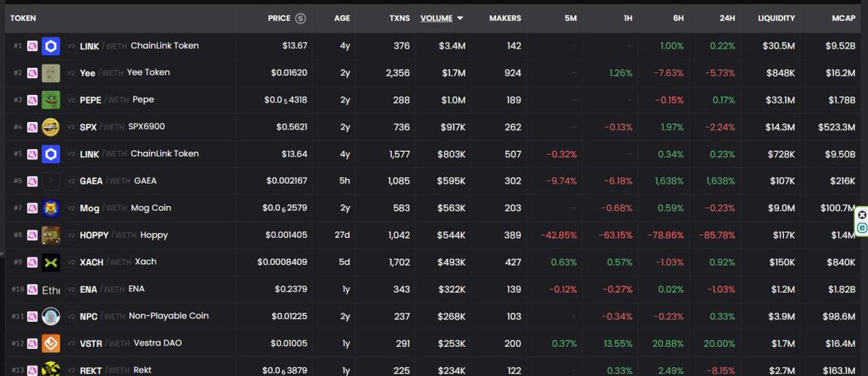Click the Uniswap icon in Yee row

(x=32, y=73)
